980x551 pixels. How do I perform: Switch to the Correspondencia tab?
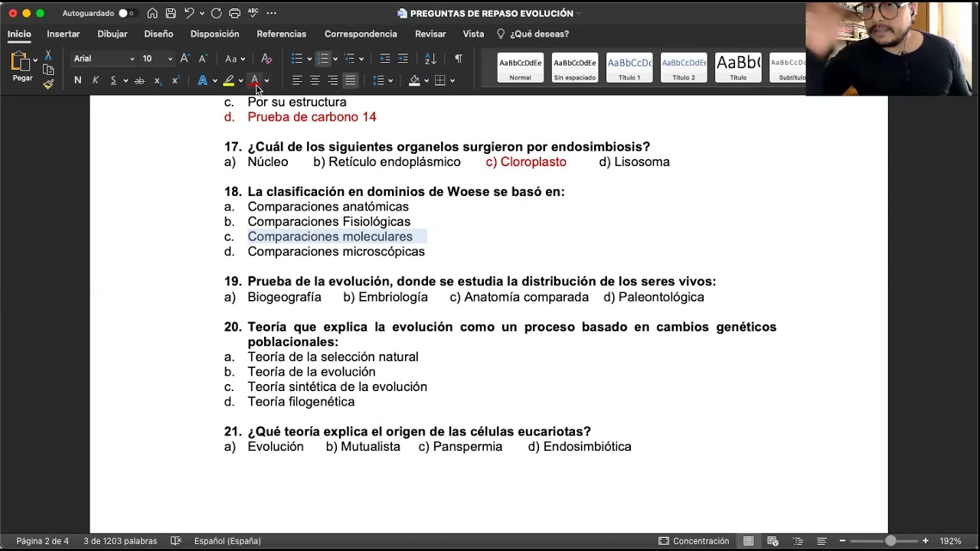[361, 34]
